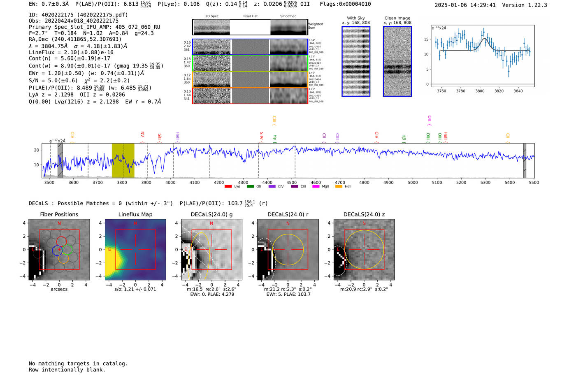View the DECaLS g-band cutout
The width and height of the screenshot is (576, 392).
[x=211, y=250]
